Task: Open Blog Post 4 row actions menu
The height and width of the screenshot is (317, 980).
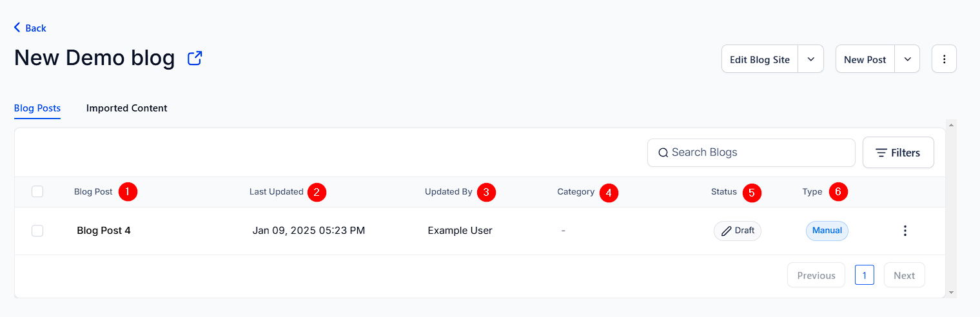Action: pyautogui.click(x=905, y=231)
